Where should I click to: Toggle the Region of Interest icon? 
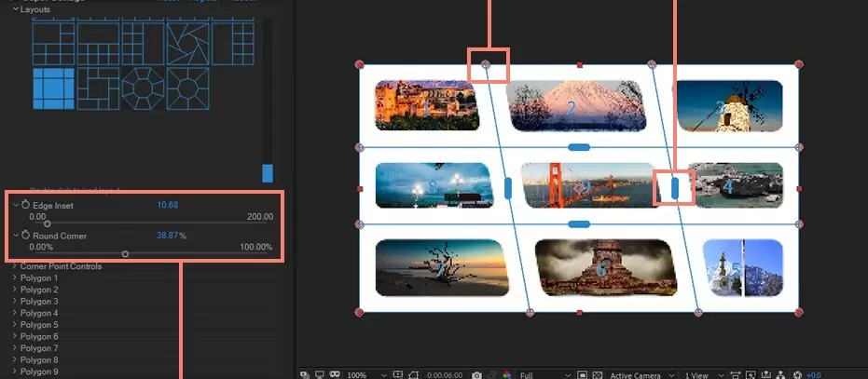point(583,375)
